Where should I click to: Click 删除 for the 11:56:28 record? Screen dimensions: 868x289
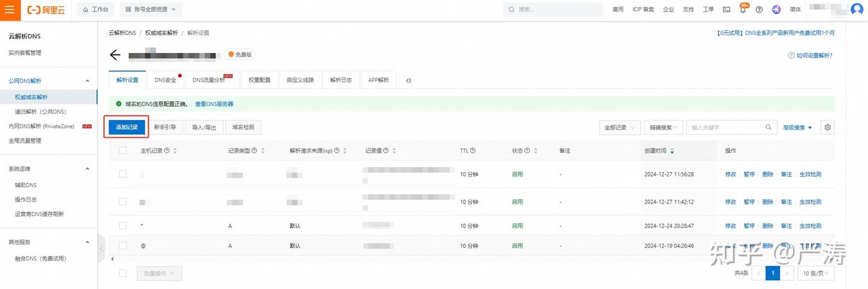[x=767, y=174]
